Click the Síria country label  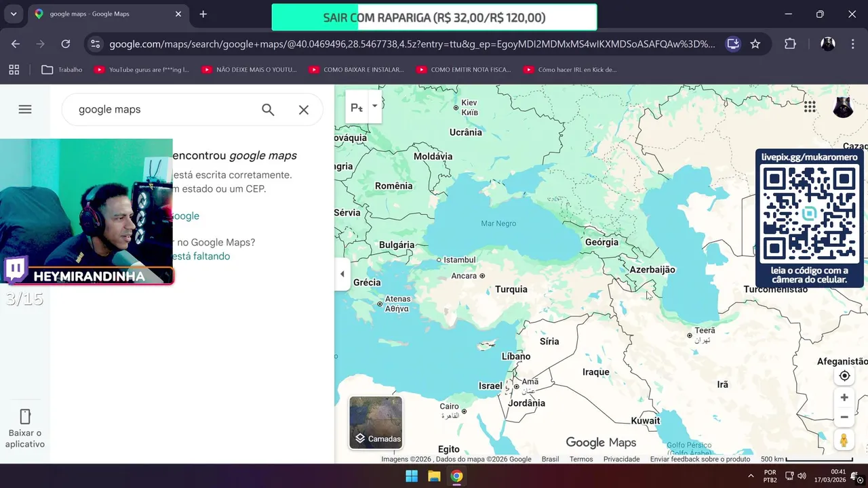click(549, 342)
